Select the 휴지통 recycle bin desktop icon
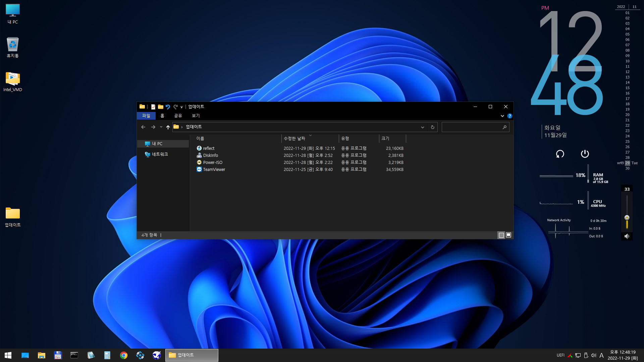644x362 pixels. click(13, 48)
